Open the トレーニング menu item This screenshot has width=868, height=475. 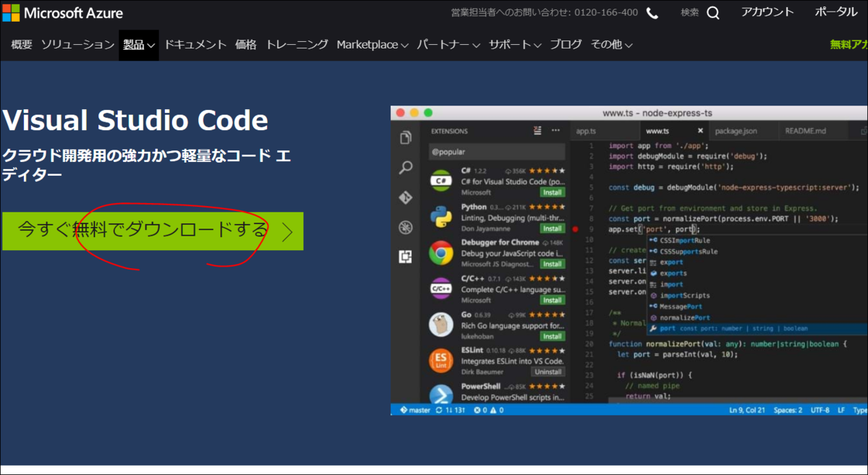tap(297, 45)
